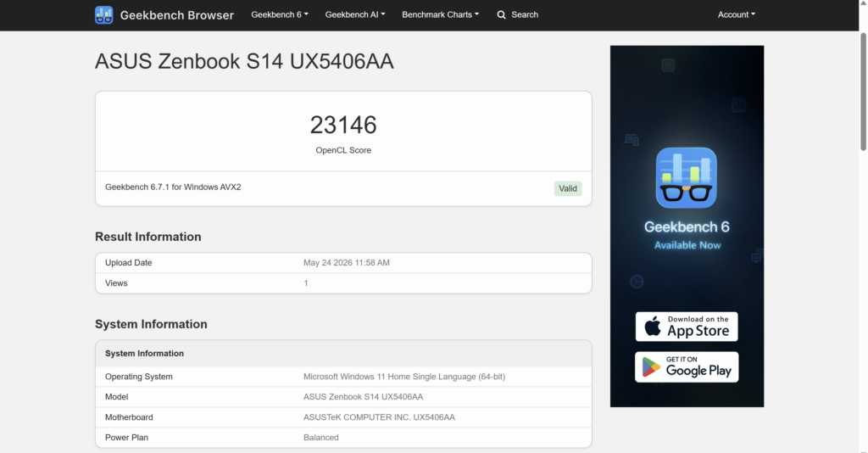Select the Views row label
868x453 pixels.
[x=116, y=283]
